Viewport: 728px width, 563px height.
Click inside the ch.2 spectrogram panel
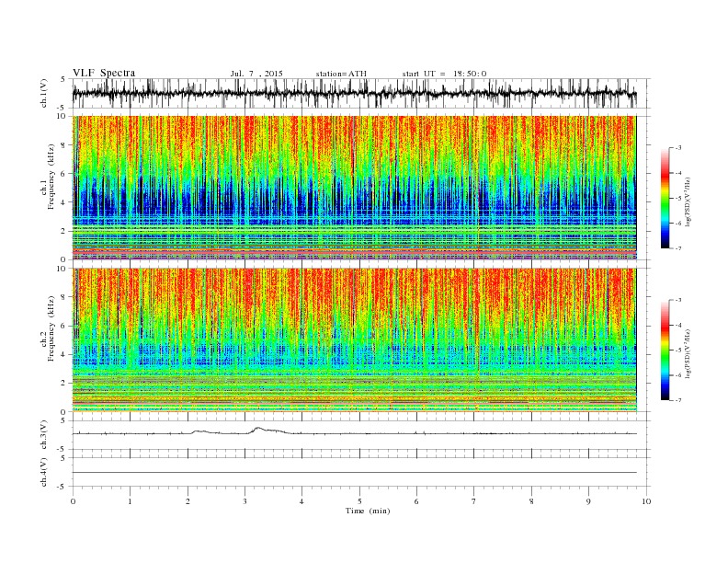(355, 339)
